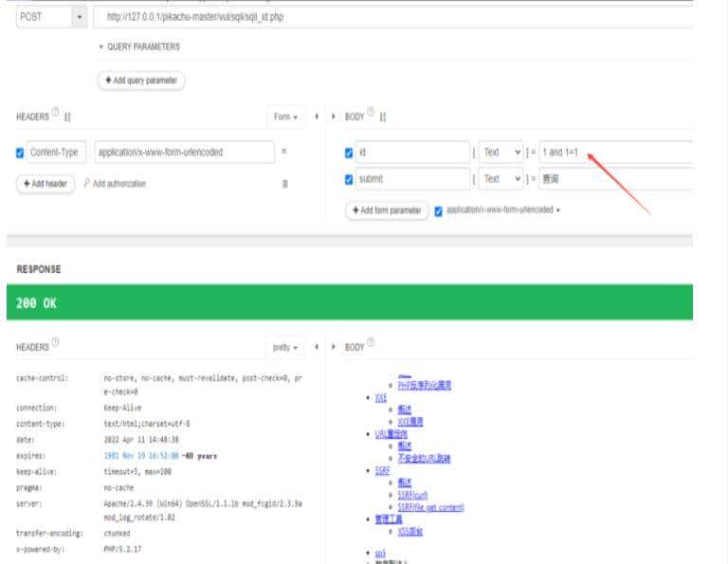Click the trash icon to delete headers
This screenshot has width=728, height=564.
[285, 184]
